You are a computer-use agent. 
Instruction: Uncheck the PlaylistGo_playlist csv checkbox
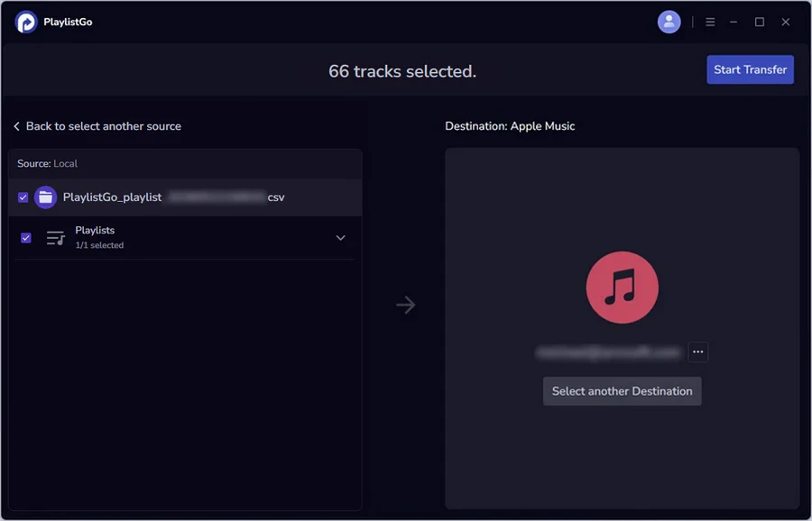click(23, 197)
